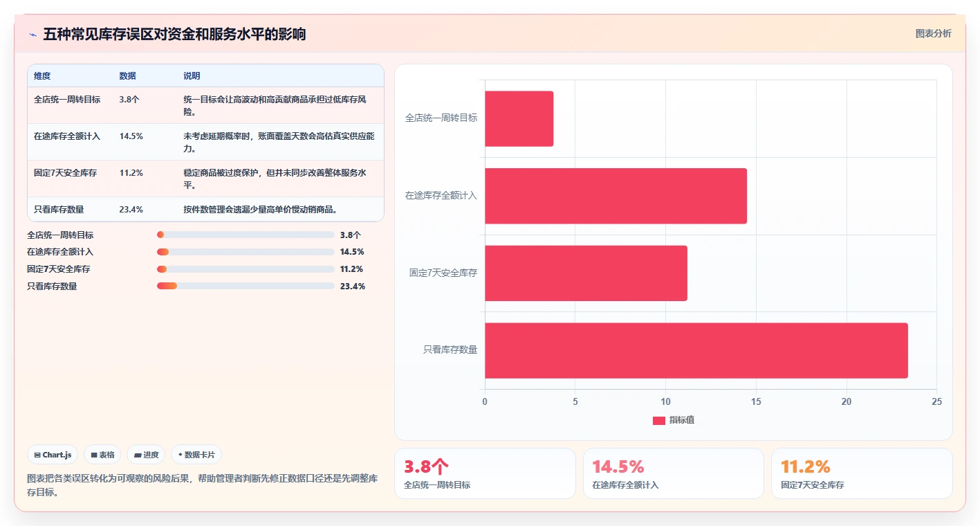Click the 图表分析 label in the header
The height and width of the screenshot is (526, 980).
933,33
